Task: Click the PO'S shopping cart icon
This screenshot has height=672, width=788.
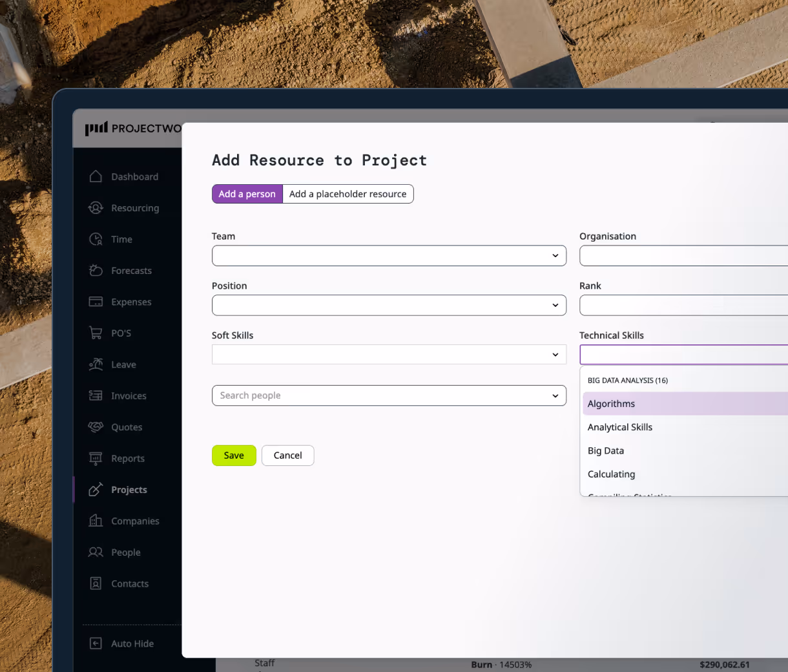Action: [96, 333]
